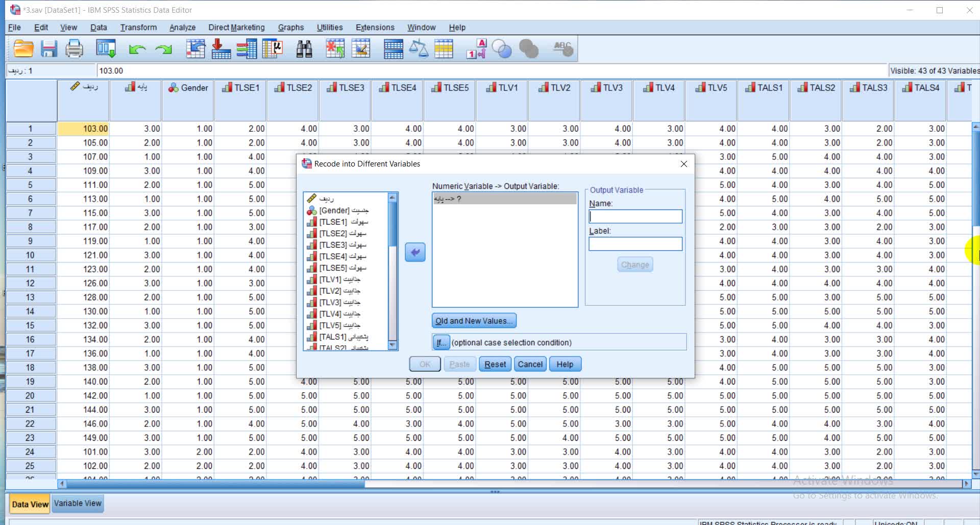Click the Open data document folder icon
This screenshot has width=980, height=525.
[23, 49]
